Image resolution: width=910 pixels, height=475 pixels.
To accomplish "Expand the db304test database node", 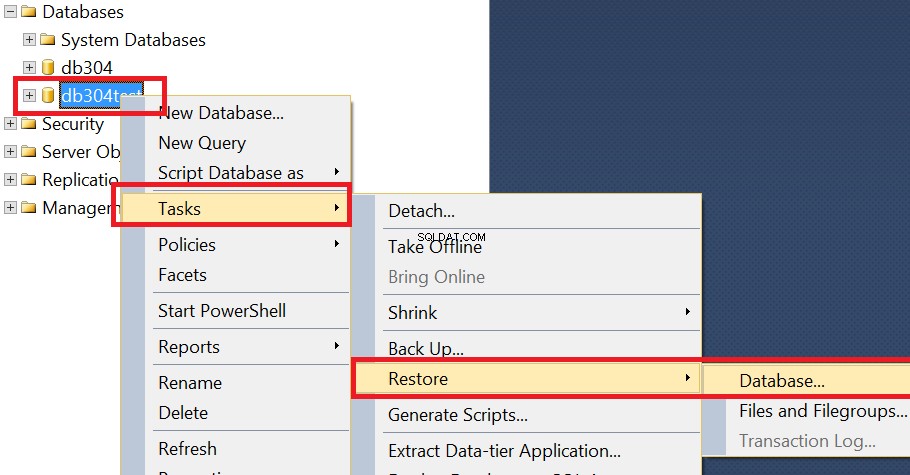I will (x=29, y=95).
